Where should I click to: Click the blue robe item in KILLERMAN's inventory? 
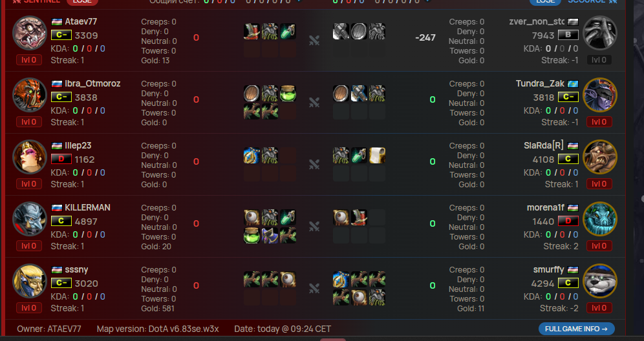270,236
